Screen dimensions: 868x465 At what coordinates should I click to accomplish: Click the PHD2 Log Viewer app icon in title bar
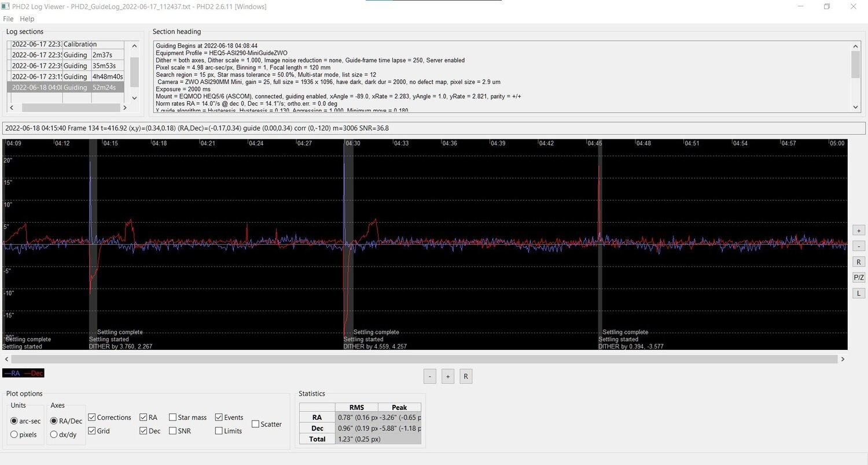point(6,6)
